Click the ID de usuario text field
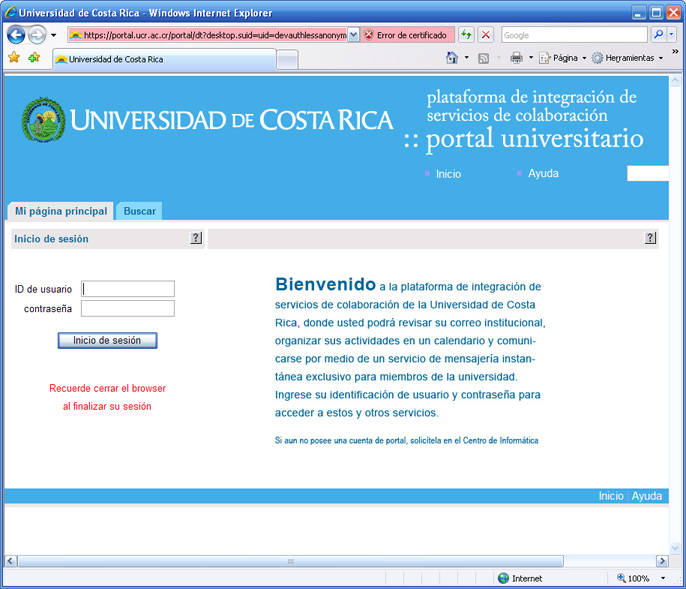The height and width of the screenshot is (589, 686). (128, 289)
